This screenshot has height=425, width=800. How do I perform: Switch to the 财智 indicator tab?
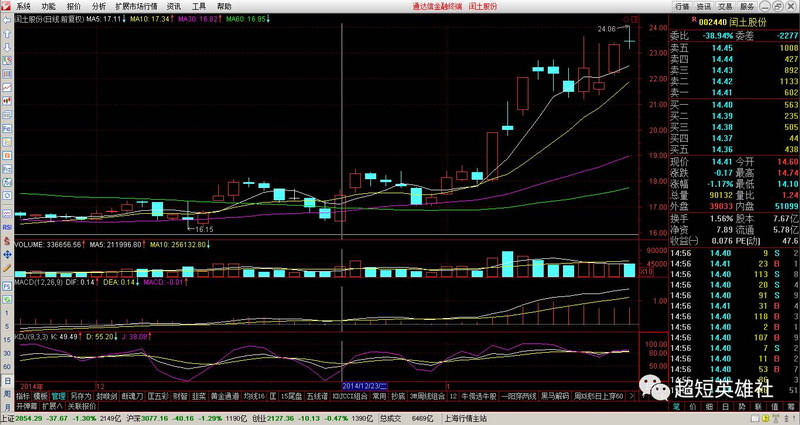[x=180, y=396]
